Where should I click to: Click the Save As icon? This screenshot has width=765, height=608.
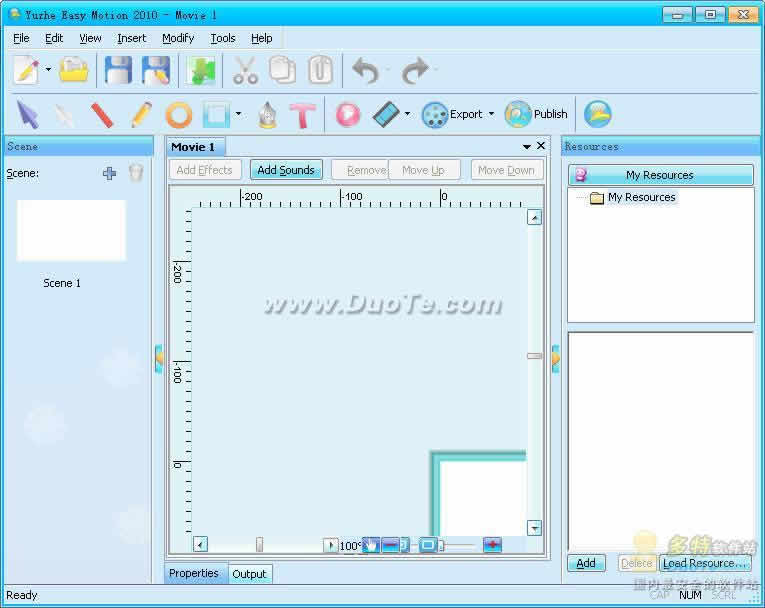click(x=156, y=70)
